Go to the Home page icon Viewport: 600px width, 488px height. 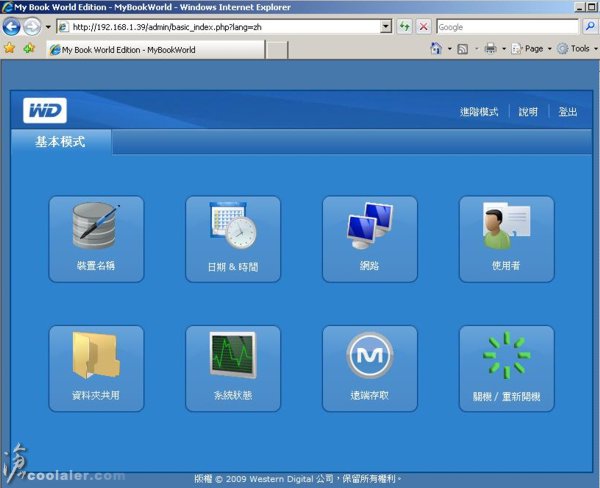point(436,49)
